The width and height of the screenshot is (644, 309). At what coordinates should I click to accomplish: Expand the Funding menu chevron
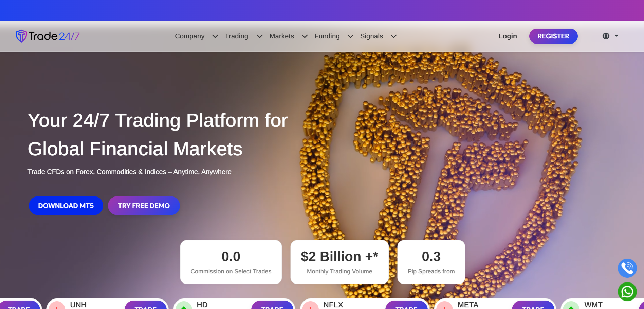click(x=350, y=36)
